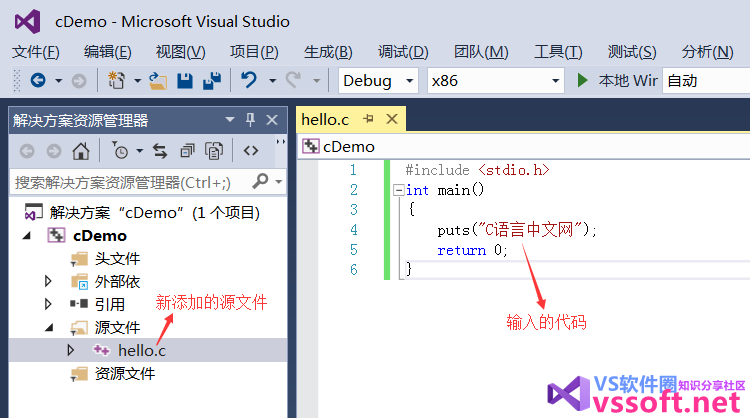
Task: Click the Redo toolbar icon
Action: click(x=293, y=80)
